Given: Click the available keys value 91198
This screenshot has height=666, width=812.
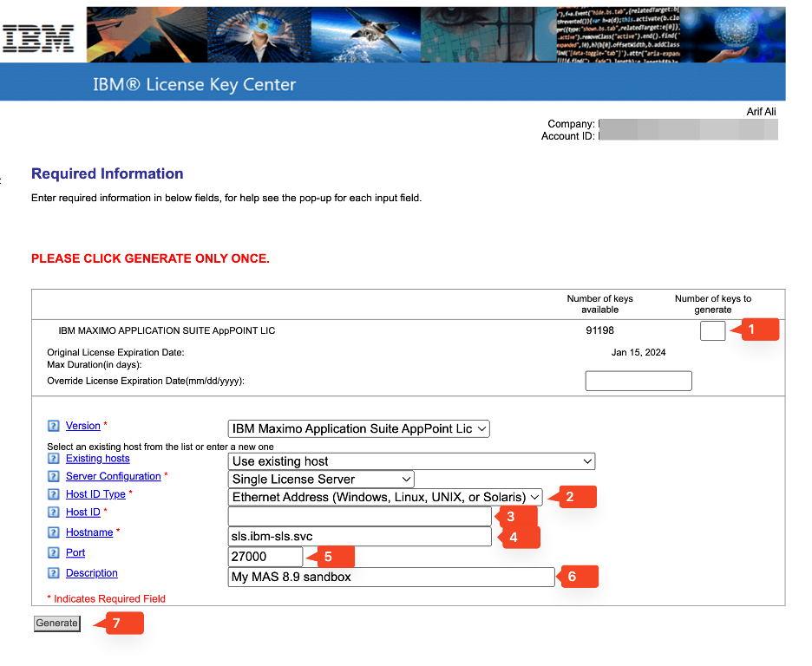Looking at the screenshot, I should click(x=599, y=330).
